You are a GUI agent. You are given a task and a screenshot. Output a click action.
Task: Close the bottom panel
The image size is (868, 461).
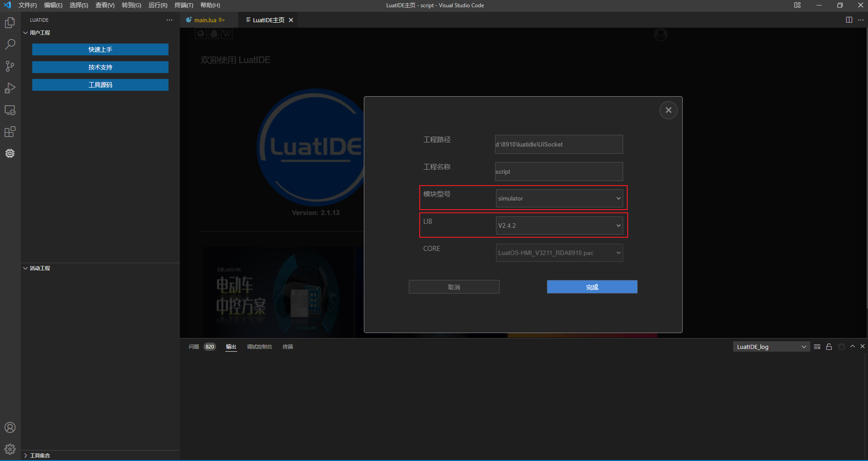click(x=863, y=346)
